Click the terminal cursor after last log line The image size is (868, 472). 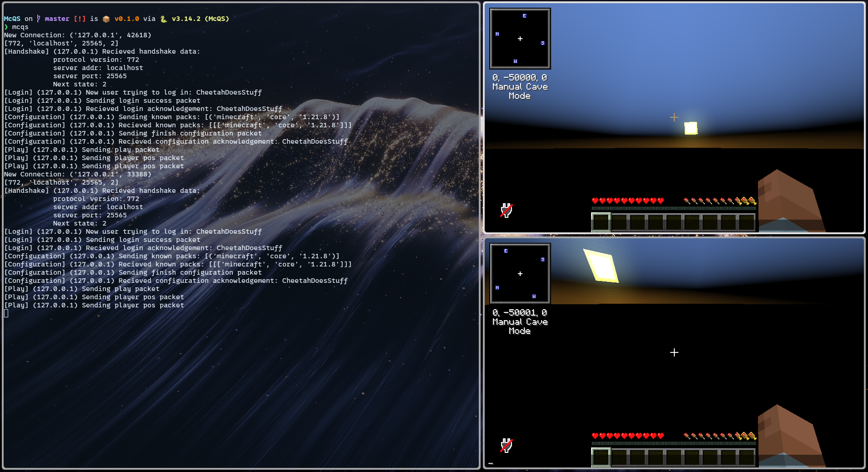pos(6,313)
